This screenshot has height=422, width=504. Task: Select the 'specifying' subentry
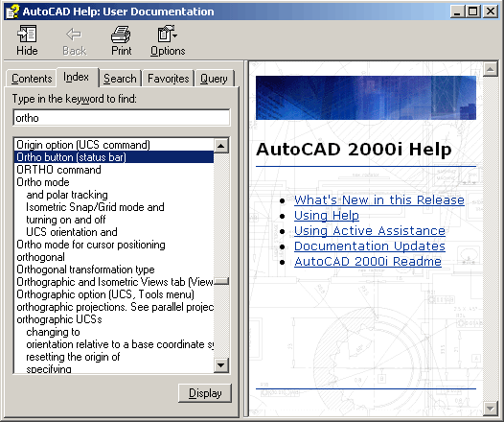tap(114, 368)
